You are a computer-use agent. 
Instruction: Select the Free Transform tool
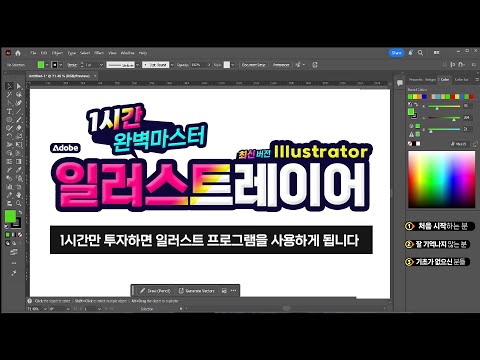click(x=19, y=145)
